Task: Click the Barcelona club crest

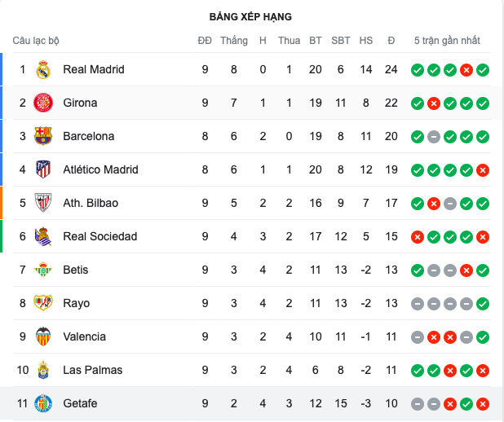Action: (x=43, y=137)
